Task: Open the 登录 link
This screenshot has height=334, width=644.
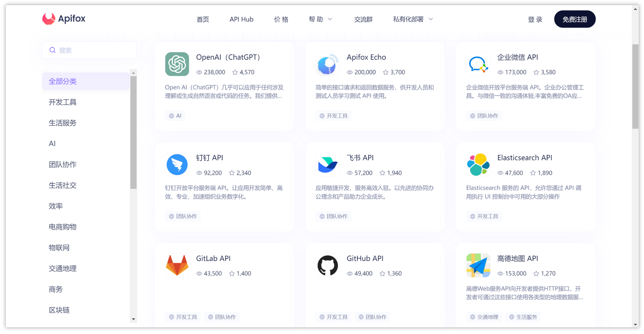Action: [535, 19]
